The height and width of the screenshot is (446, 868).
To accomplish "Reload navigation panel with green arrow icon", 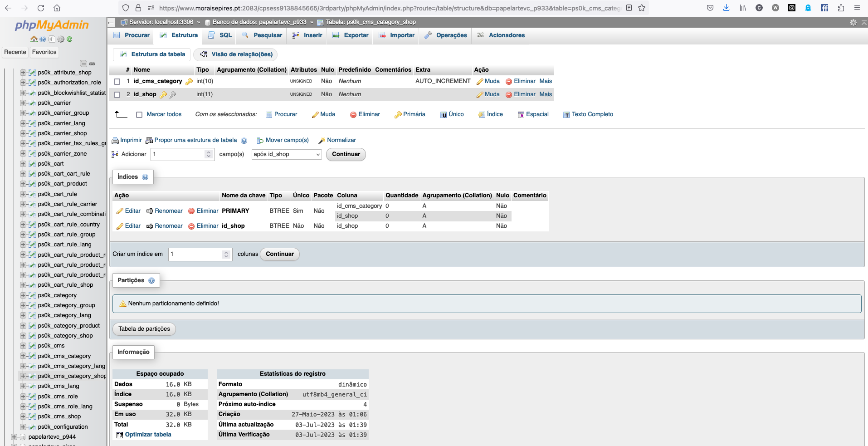I will [x=69, y=39].
